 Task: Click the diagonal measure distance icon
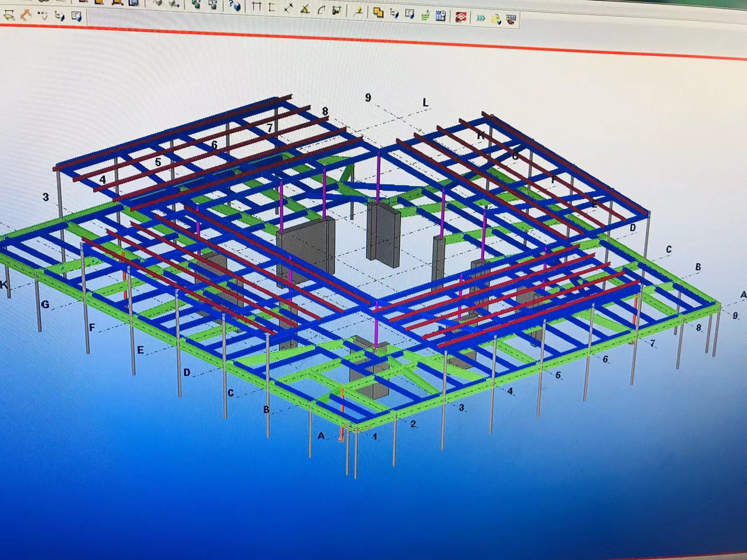coord(289,8)
